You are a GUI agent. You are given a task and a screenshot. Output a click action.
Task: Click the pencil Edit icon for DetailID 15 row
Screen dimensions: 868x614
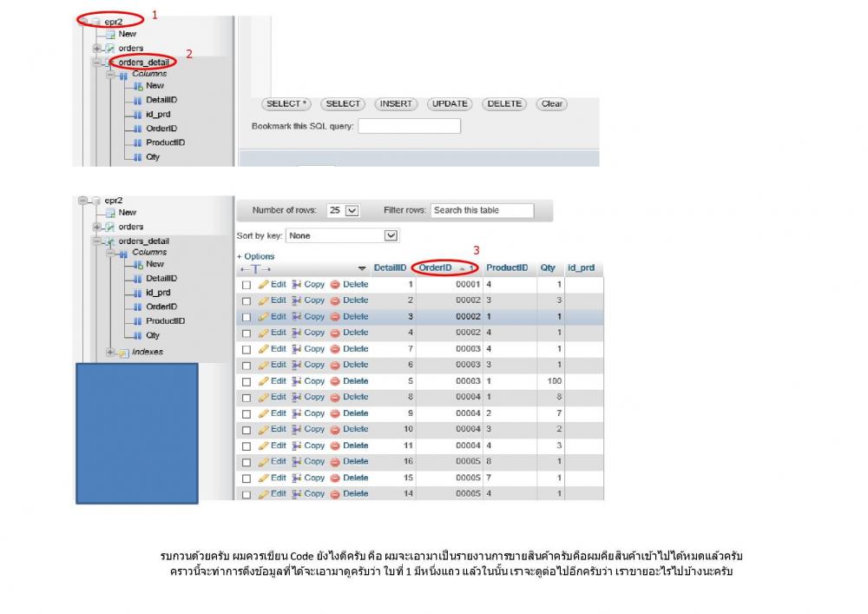(x=264, y=478)
